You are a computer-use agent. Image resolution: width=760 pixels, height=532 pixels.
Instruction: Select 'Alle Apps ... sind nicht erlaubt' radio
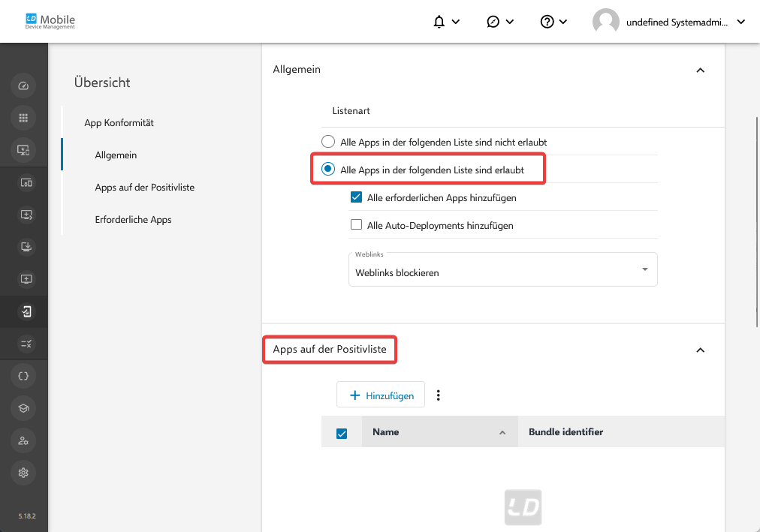328,142
